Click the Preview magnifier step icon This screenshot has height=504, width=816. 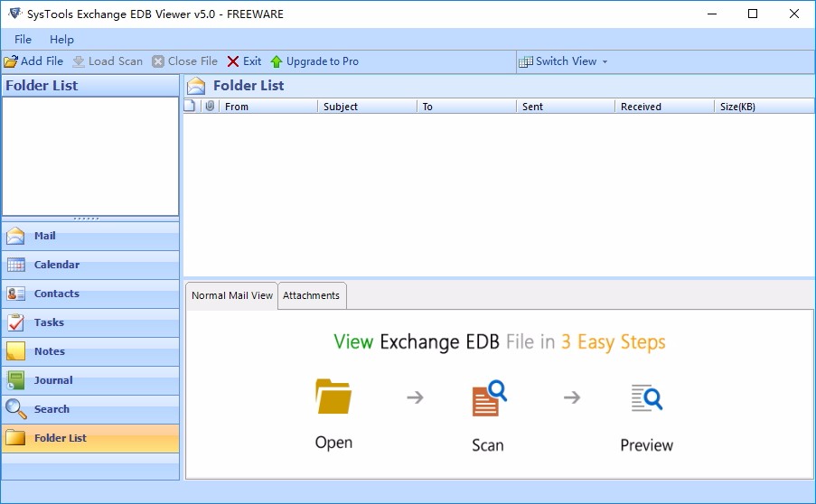pyautogui.click(x=646, y=398)
